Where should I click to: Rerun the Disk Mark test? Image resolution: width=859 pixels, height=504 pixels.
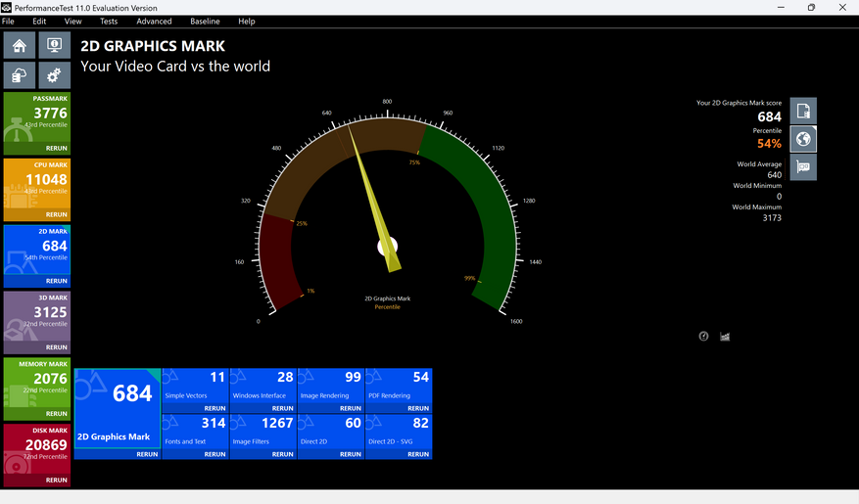[57, 480]
